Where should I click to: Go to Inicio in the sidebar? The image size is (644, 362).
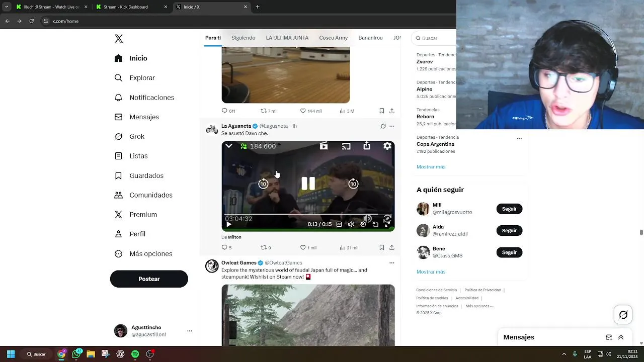pos(131,58)
